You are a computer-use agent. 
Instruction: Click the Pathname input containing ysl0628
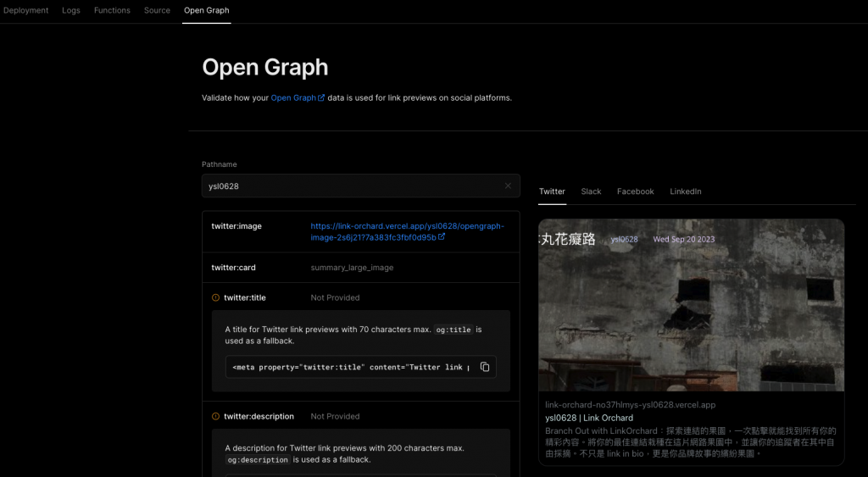point(361,186)
